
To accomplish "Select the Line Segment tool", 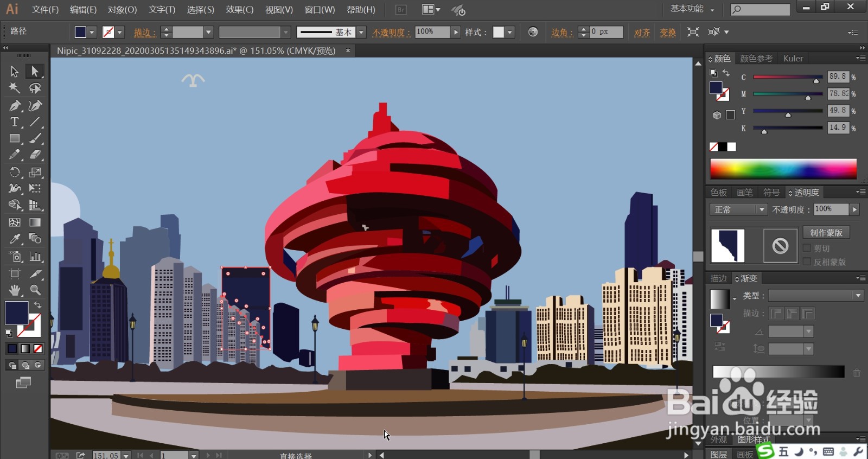I will coord(35,122).
